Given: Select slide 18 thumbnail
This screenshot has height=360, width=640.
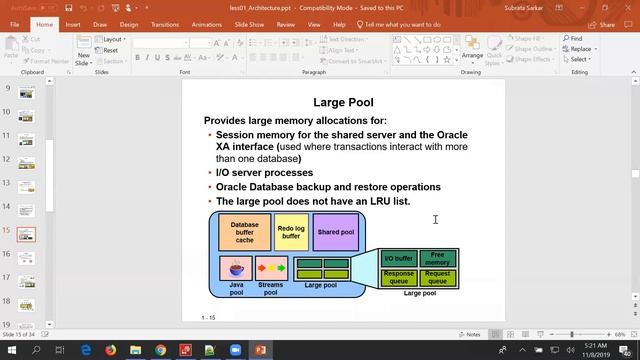Looking at the screenshot, I should click(26, 305).
